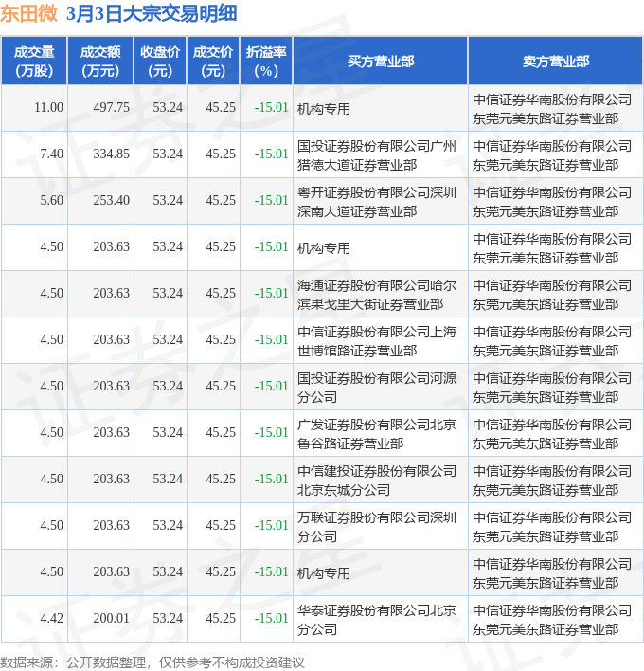644x671 pixels.
Task: Click the 数据来源 footer disclaimer text
Action: (152, 662)
